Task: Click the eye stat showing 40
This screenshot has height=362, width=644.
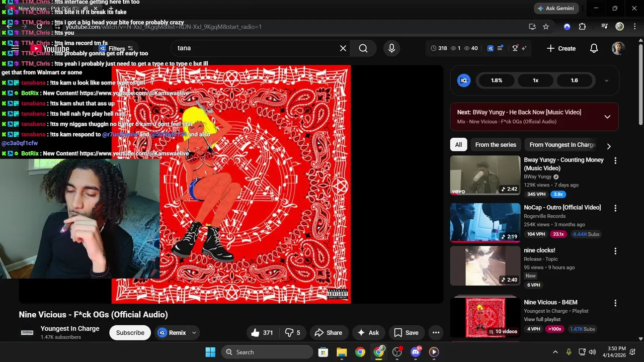Action: (x=470, y=48)
